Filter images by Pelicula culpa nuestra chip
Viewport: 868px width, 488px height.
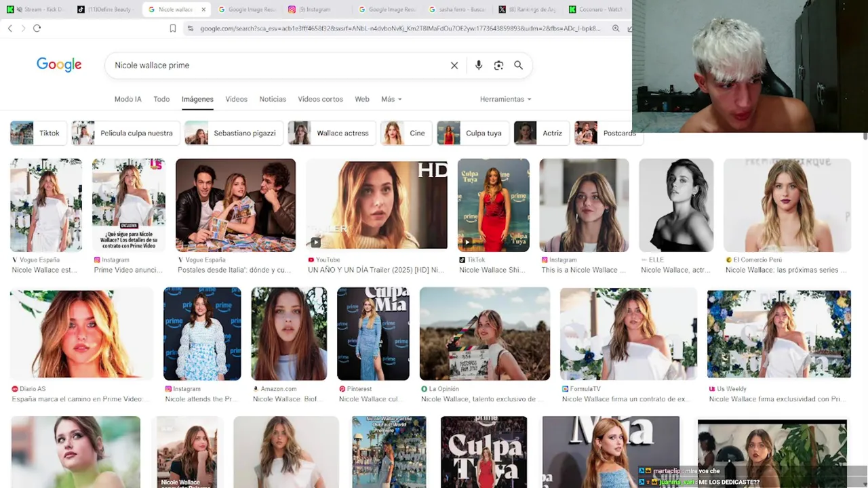[126, 133]
